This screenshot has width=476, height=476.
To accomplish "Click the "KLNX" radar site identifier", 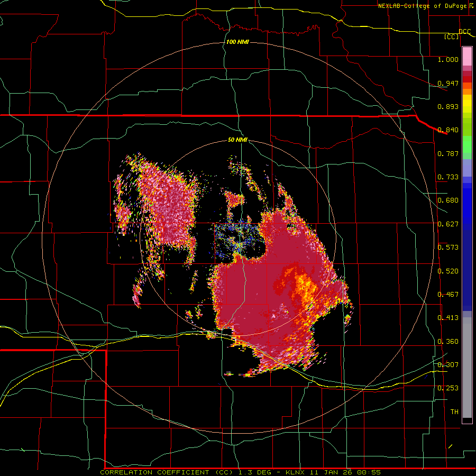I will (x=296, y=472).
